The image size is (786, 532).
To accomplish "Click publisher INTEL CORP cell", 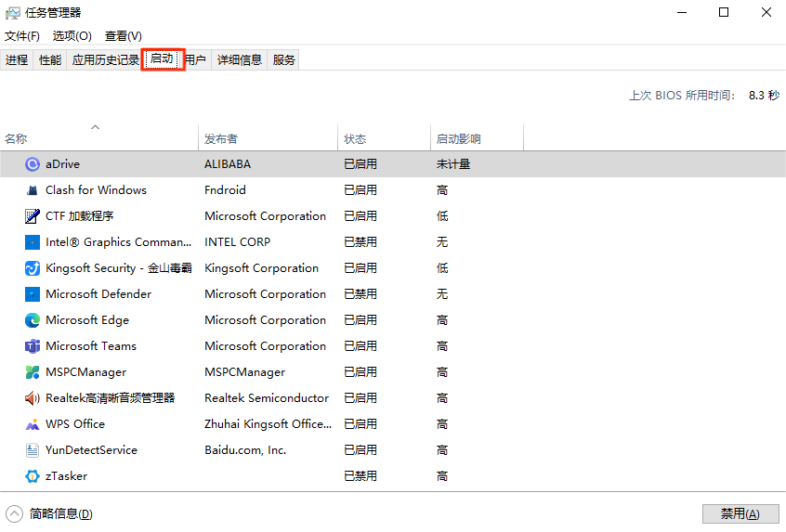I will pyautogui.click(x=238, y=242).
